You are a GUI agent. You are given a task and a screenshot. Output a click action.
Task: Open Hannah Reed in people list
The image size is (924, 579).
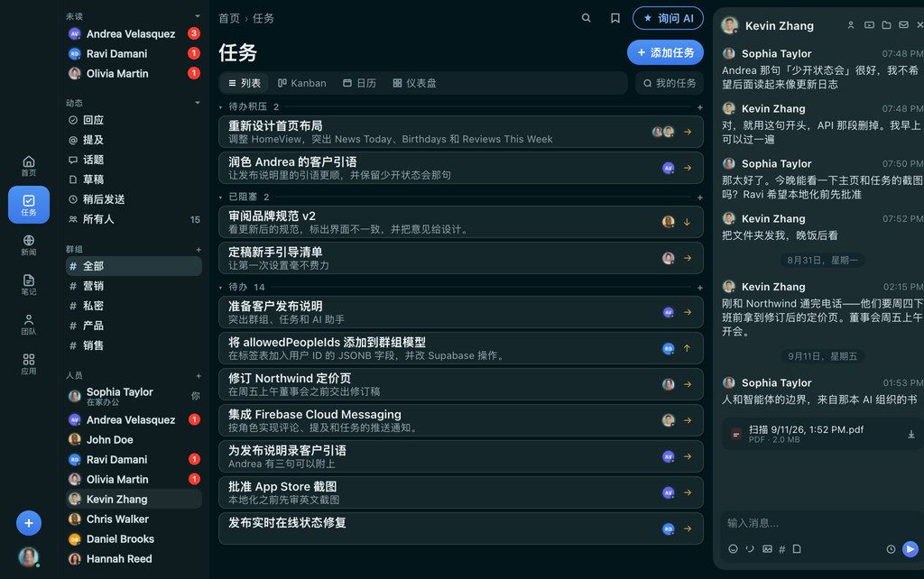tap(134, 558)
